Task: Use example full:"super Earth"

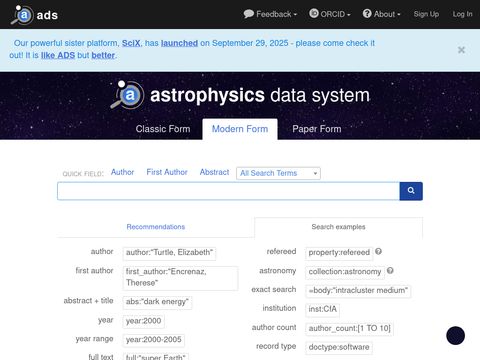Action: (156, 357)
